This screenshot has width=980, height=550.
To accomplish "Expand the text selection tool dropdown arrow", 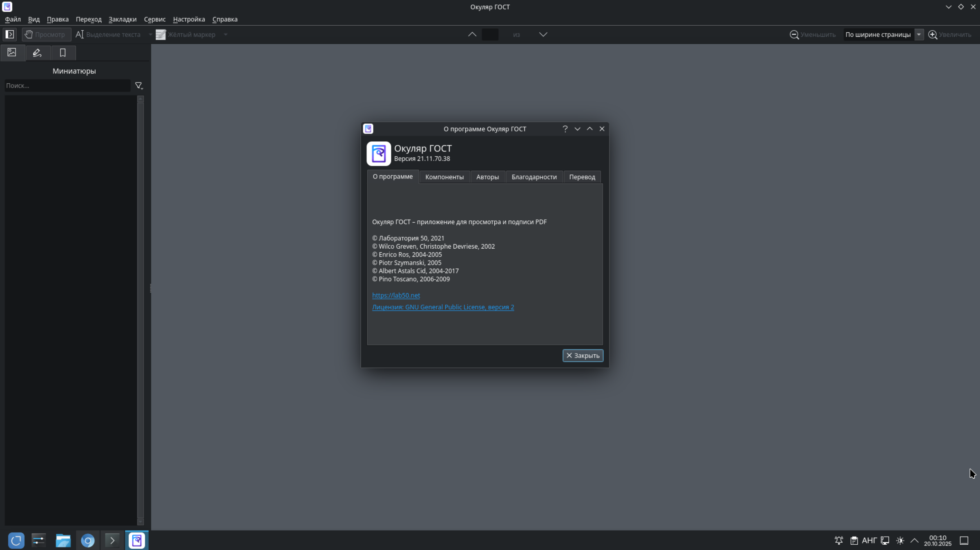I will point(150,34).
